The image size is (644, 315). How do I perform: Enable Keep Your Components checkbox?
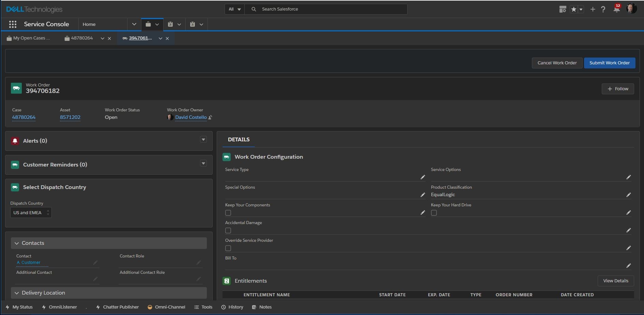coord(228,213)
